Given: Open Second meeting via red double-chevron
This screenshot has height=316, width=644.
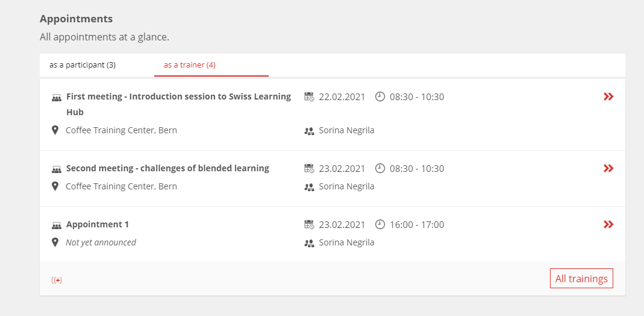Looking at the screenshot, I should click(608, 168).
